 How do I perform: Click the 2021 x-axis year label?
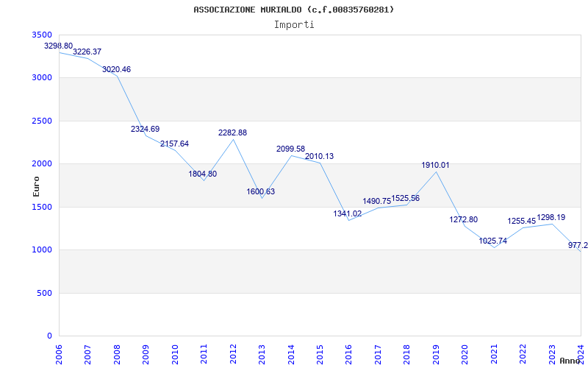point(494,355)
